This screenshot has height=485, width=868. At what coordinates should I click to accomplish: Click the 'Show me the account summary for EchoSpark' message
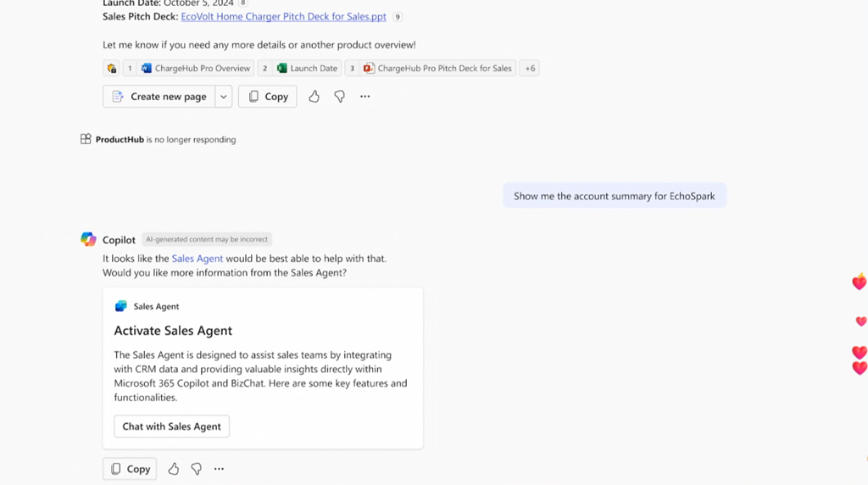615,196
